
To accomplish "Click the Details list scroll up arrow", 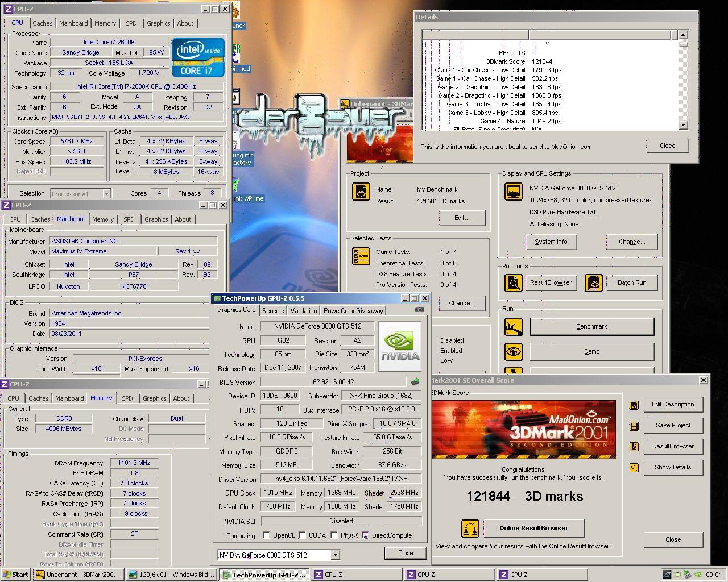I will (x=683, y=35).
